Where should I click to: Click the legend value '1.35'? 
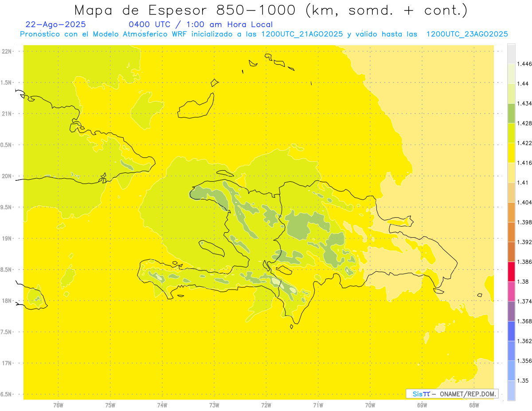pos(523,380)
